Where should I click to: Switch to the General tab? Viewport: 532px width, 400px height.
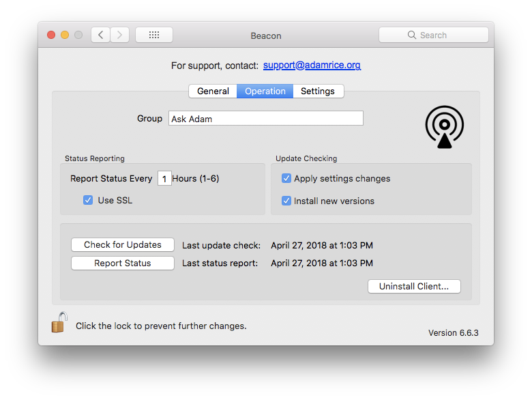pyautogui.click(x=213, y=91)
